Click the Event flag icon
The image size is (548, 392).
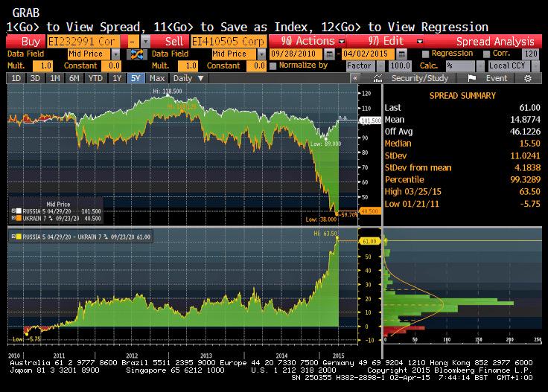[x=471, y=78]
